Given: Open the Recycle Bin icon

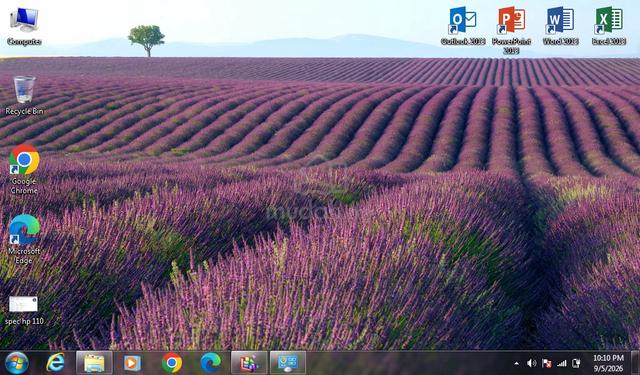Looking at the screenshot, I should [x=24, y=95].
